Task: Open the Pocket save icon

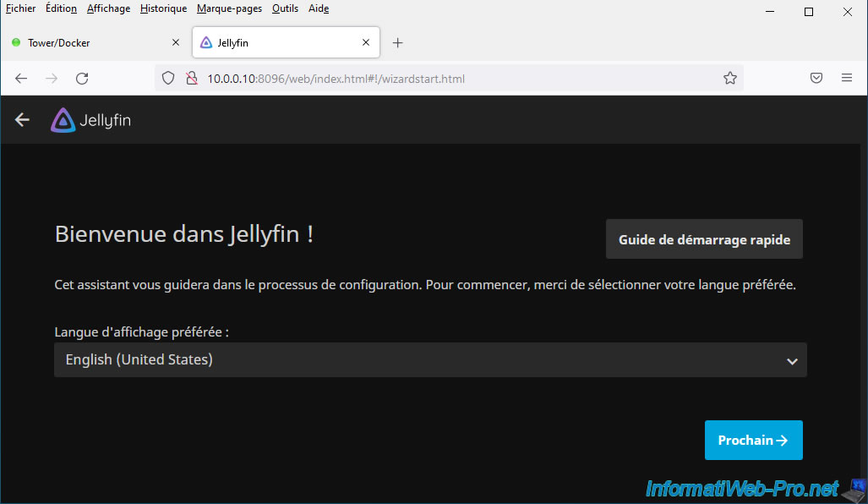Action: [x=816, y=79]
